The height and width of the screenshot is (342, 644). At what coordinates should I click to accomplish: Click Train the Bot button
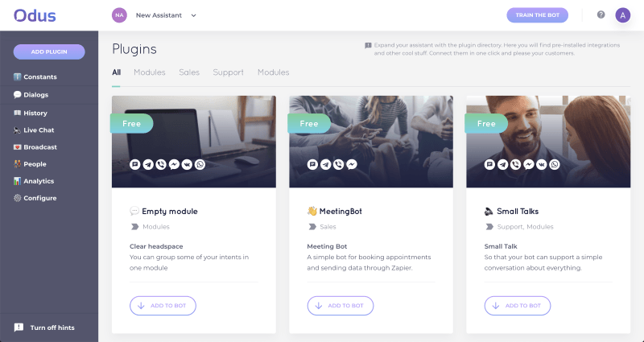click(x=537, y=15)
